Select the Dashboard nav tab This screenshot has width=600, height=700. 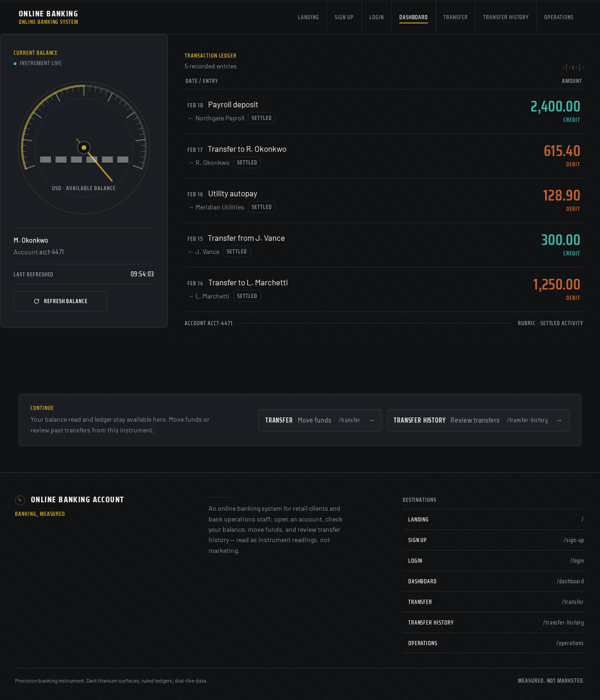click(x=413, y=17)
